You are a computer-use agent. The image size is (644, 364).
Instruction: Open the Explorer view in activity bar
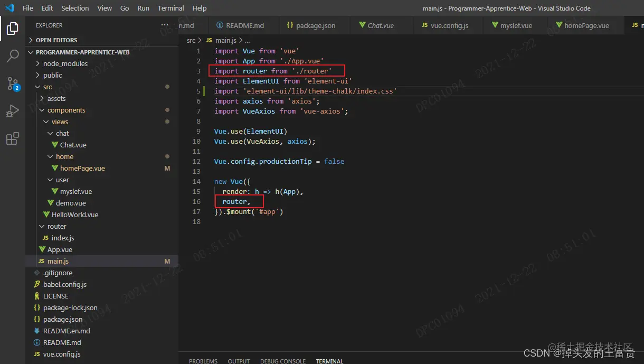[13, 29]
